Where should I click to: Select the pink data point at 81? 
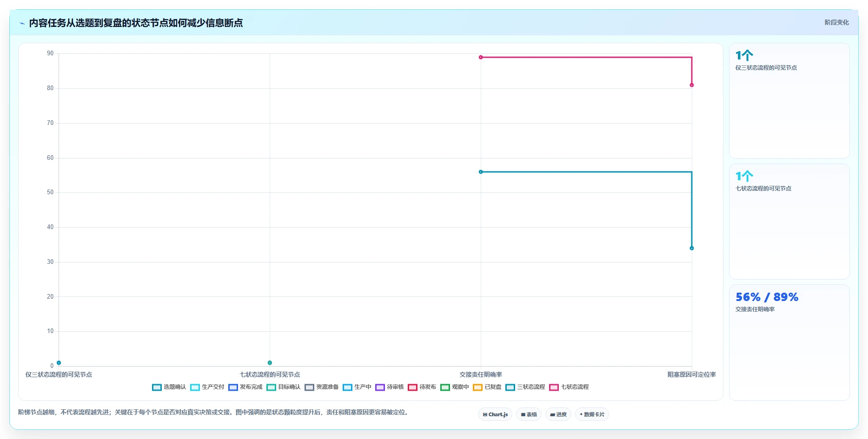(692, 85)
